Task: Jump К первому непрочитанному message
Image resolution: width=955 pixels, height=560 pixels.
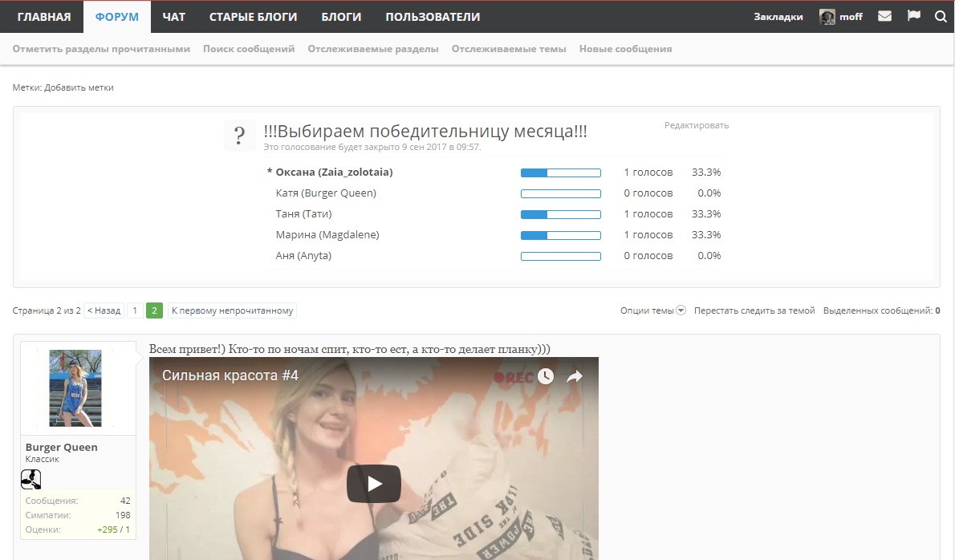Action: pos(232,310)
